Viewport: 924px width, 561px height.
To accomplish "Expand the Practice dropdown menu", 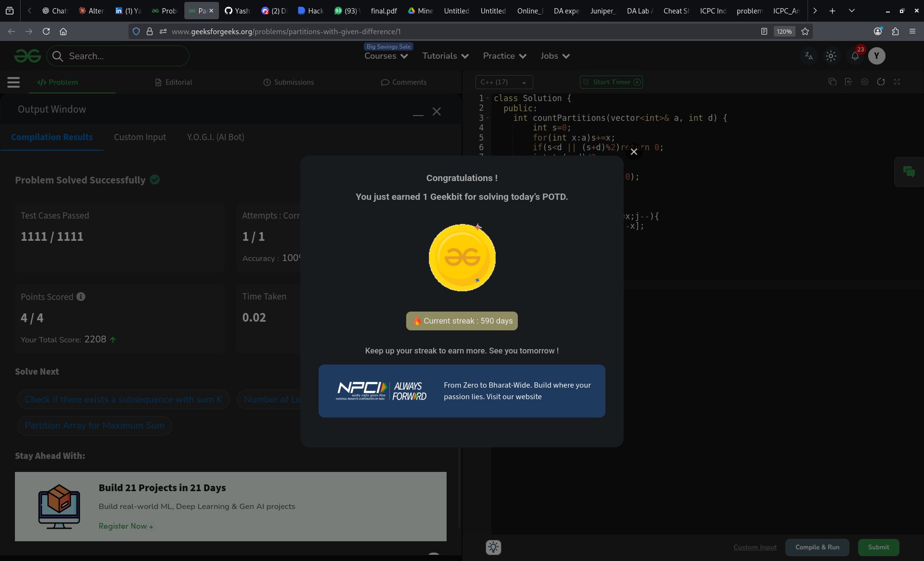I will point(504,56).
